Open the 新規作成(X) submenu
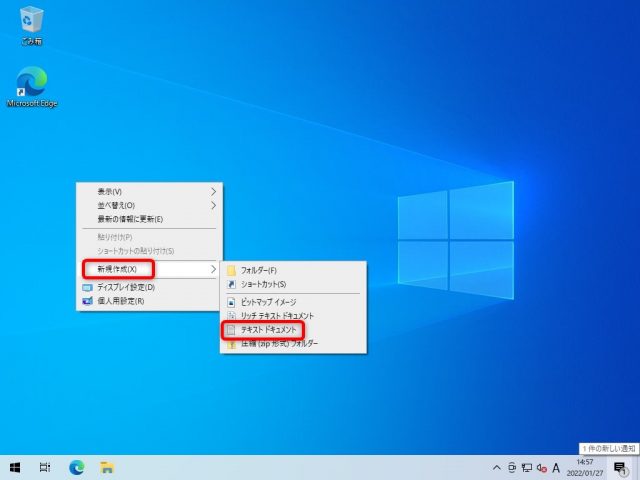The image size is (640, 480). tap(150, 269)
